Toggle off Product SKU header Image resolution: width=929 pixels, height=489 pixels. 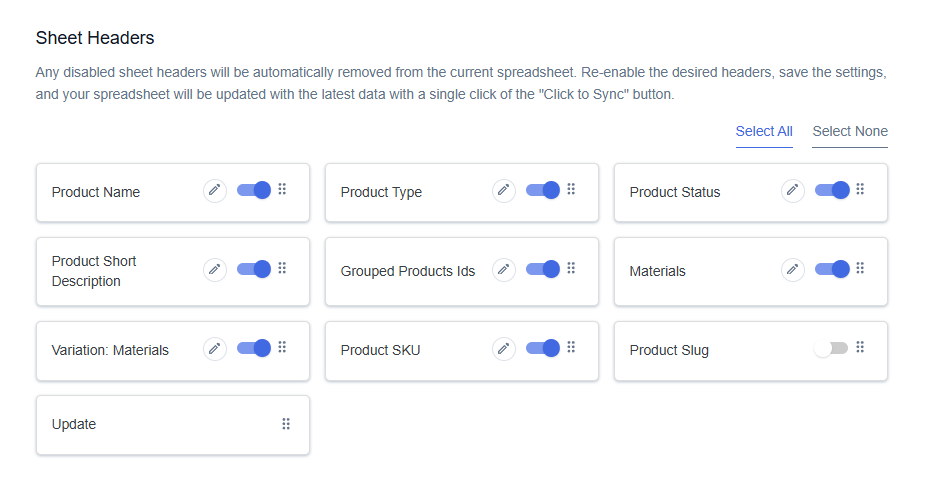(x=543, y=348)
